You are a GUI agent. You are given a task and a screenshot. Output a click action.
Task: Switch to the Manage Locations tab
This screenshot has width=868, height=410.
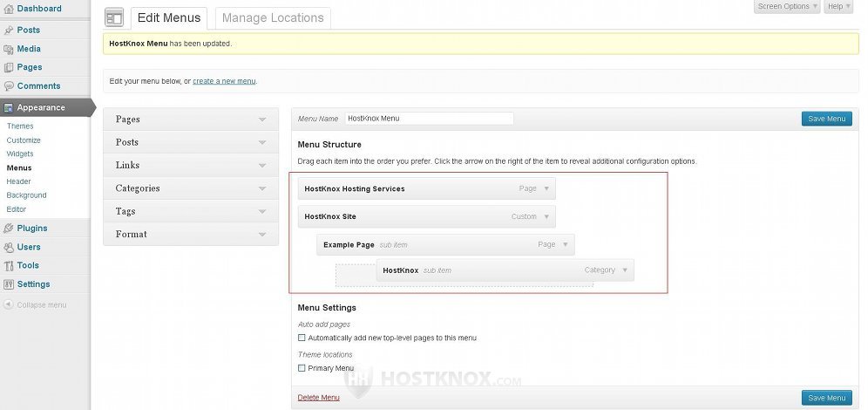(273, 17)
